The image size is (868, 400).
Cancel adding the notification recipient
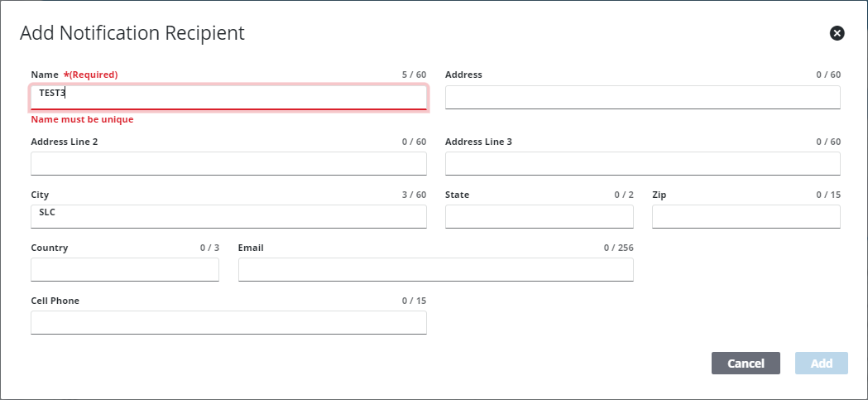click(x=746, y=364)
